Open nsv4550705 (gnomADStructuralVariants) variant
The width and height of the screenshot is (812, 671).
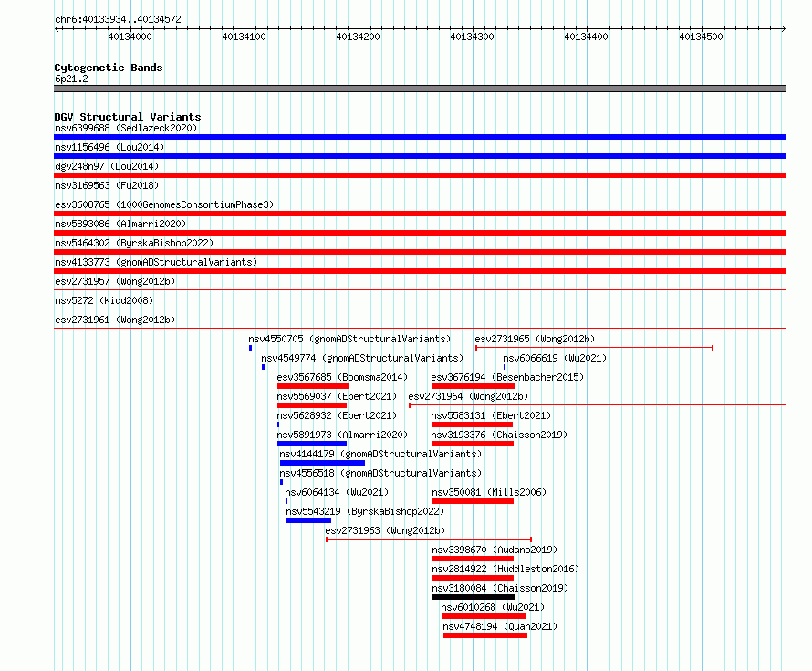tap(349, 339)
